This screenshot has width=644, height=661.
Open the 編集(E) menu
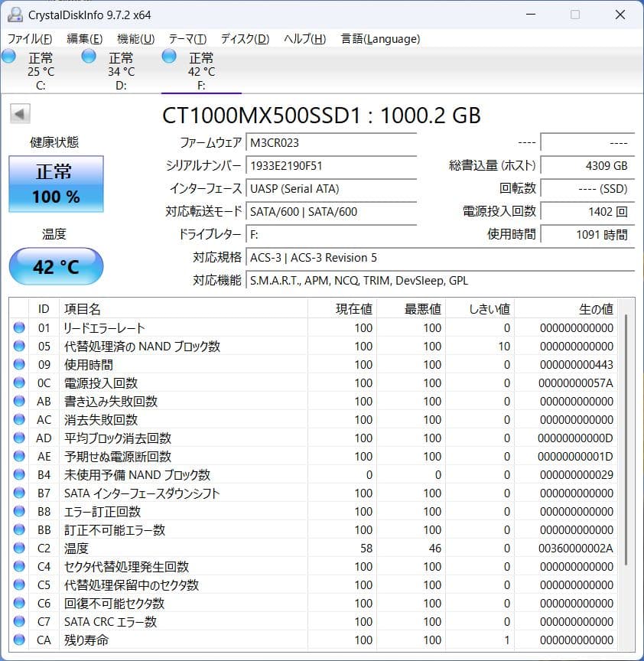84,39
